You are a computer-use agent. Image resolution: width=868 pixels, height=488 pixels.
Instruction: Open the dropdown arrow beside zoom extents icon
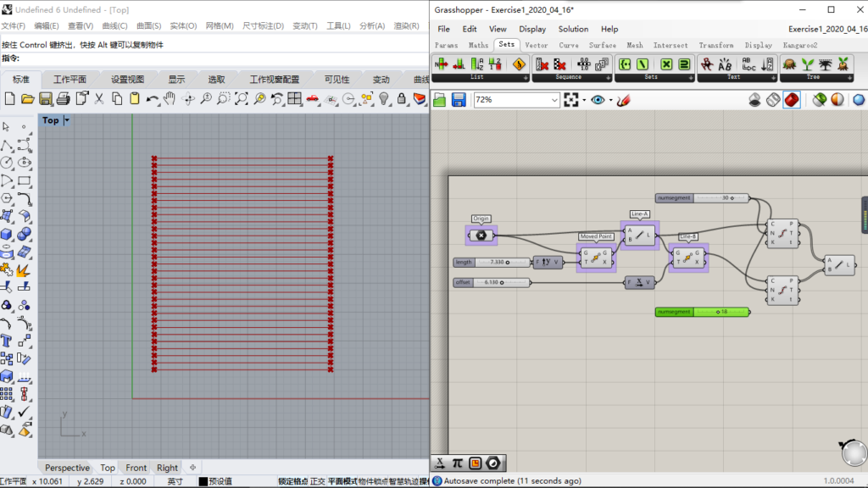click(584, 100)
